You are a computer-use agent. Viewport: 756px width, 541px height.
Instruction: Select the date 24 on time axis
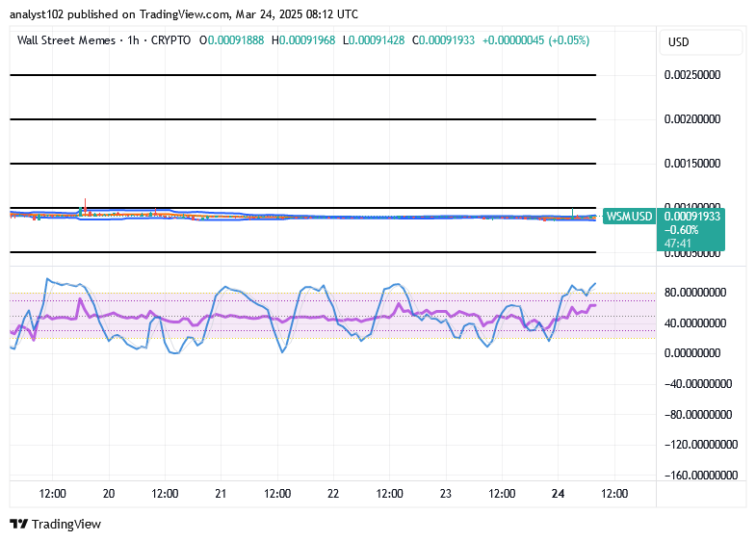pyautogui.click(x=558, y=493)
